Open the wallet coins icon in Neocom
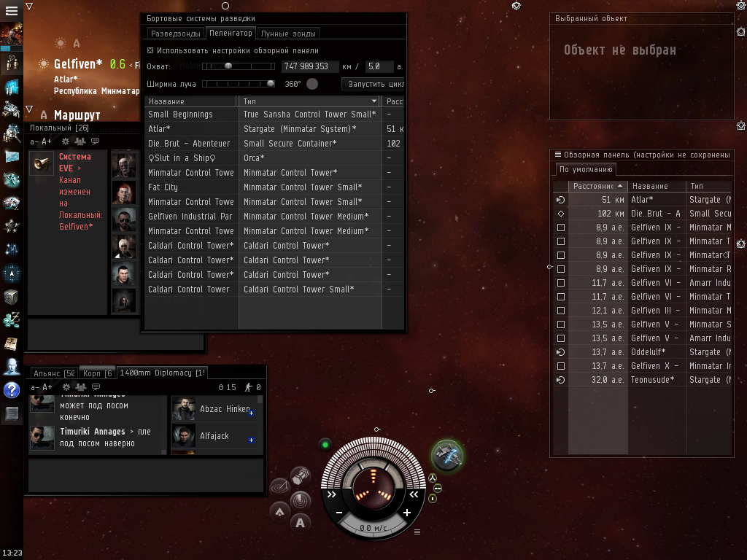 click(12, 320)
